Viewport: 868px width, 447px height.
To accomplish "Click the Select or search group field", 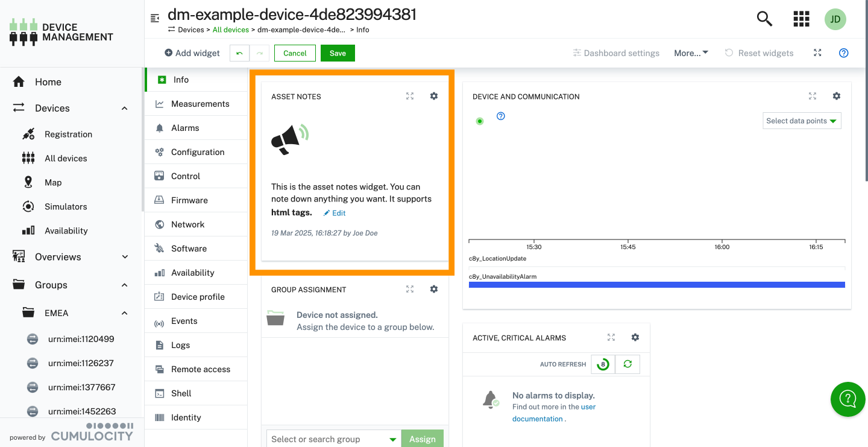I will pyautogui.click(x=327, y=439).
